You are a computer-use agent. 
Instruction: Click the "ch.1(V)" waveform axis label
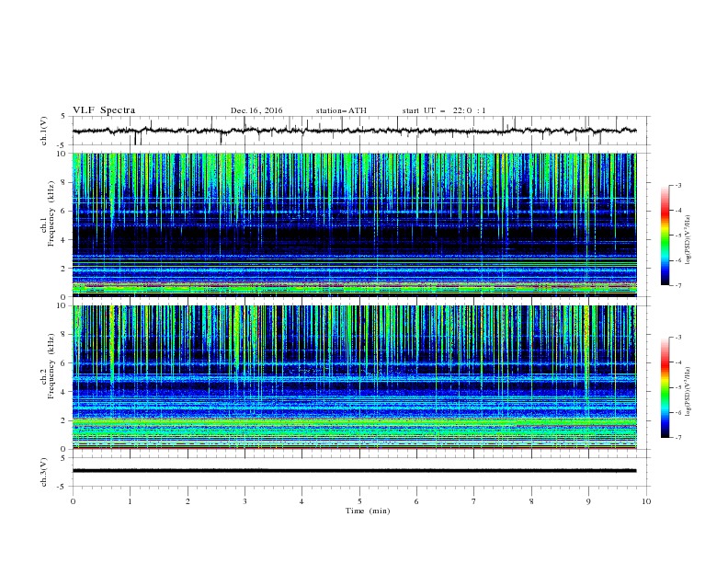coord(44,131)
